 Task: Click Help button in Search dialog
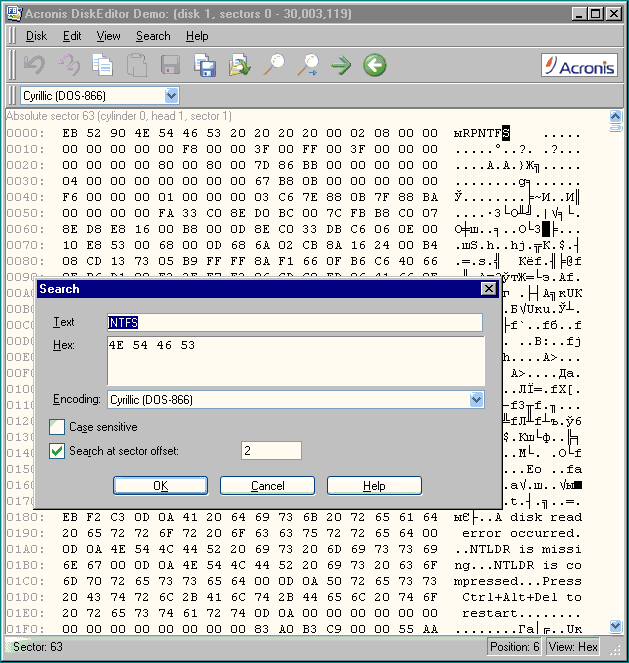[375, 485]
